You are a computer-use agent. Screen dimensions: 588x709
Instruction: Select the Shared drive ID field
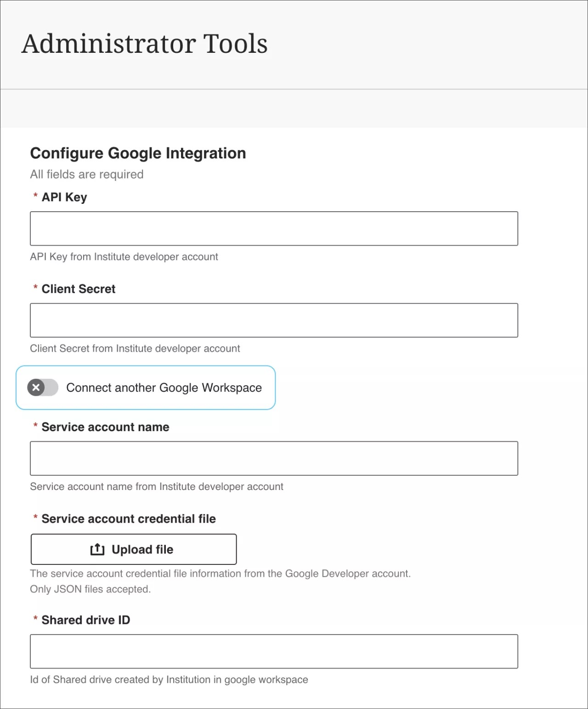pyautogui.click(x=274, y=651)
